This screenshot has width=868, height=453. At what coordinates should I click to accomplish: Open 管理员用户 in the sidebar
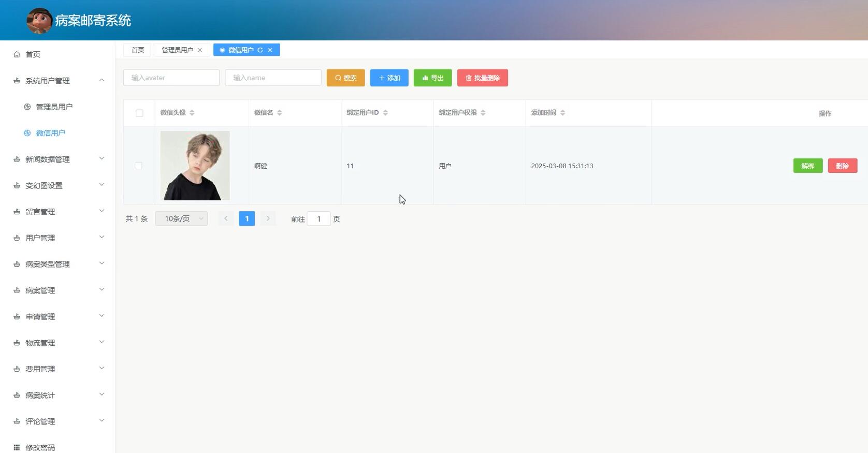(x=54, y=107)
